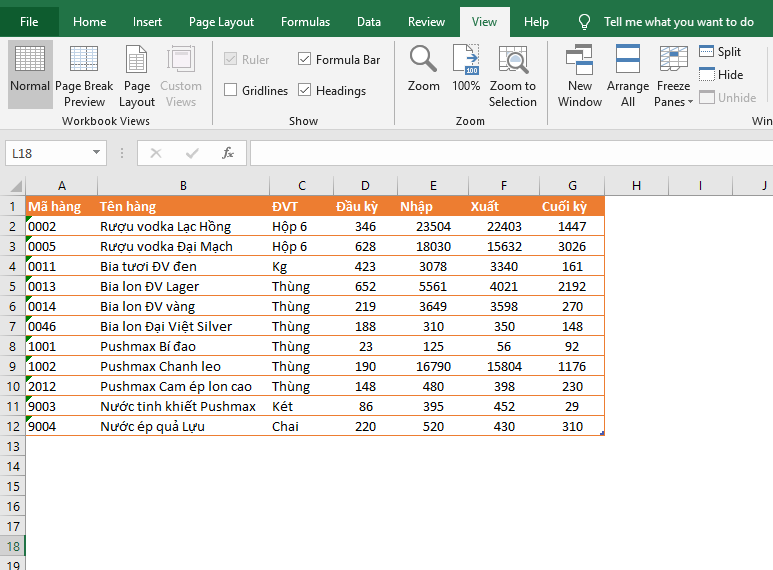
Task: Click the Split button
Action: [x=720, y=52]
